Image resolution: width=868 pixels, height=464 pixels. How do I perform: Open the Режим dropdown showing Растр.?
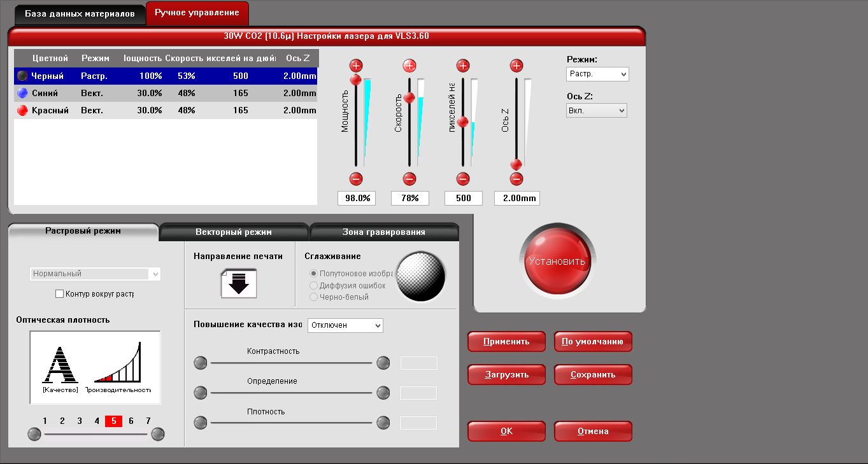[x=597, y=74]
